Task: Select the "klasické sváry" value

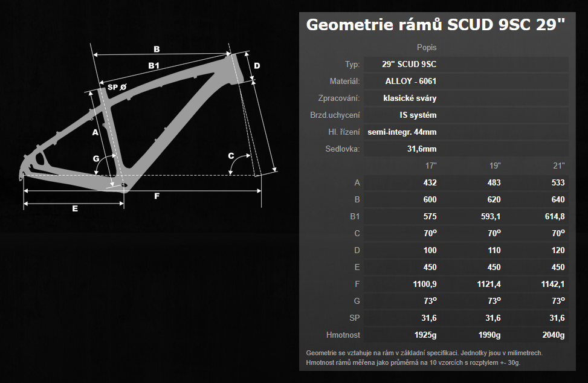Action: point(410,98)
